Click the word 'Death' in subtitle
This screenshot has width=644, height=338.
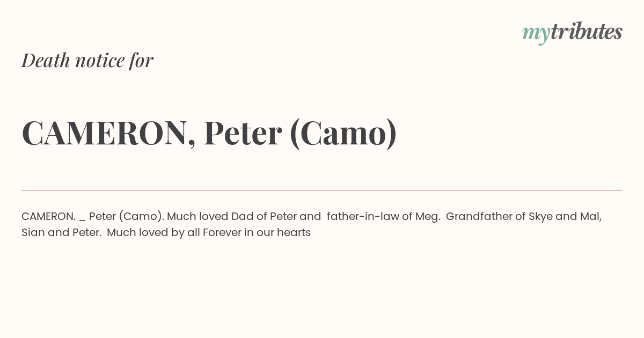(x=46, y=61)
